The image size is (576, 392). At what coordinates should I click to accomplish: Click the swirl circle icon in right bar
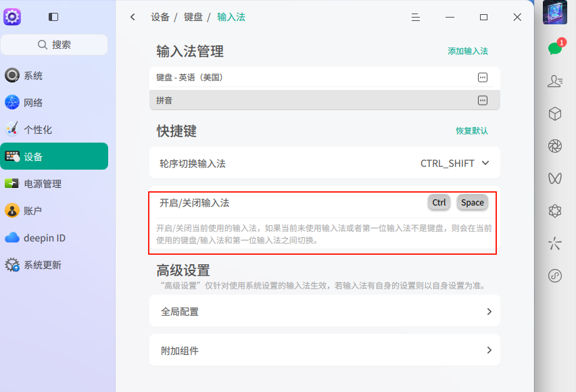(554, 276)
